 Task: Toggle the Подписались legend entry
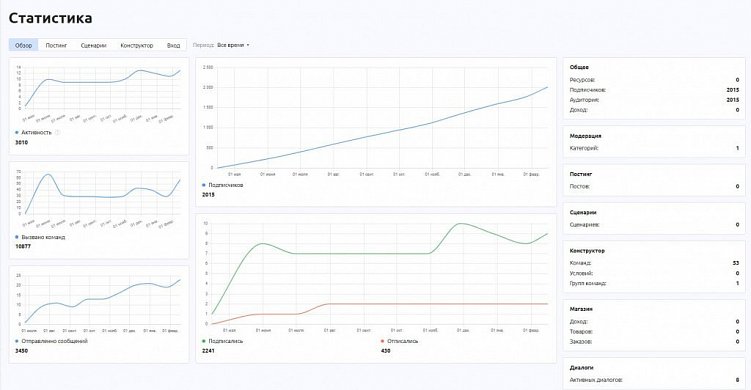222,341
